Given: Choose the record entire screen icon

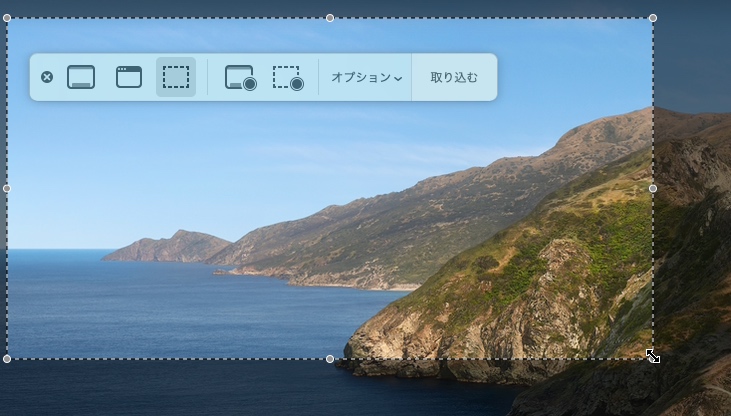Looking at the screenshot, I should tap(241, 77).
